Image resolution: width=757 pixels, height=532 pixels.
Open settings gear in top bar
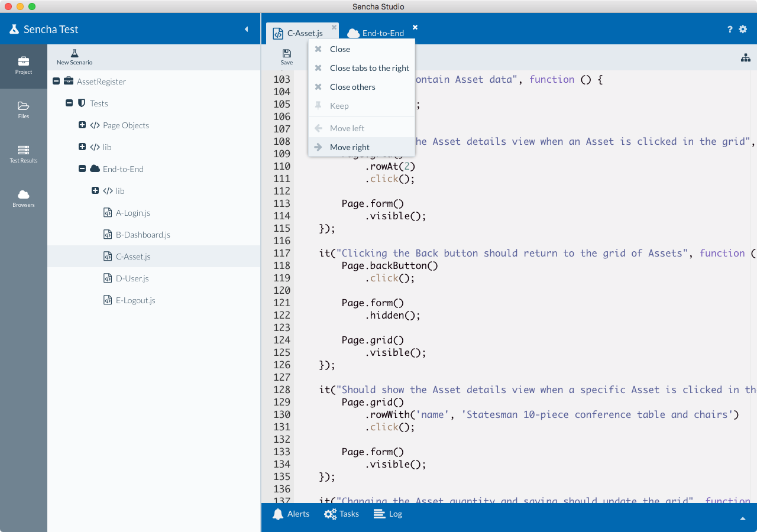[x=743, y=29]
